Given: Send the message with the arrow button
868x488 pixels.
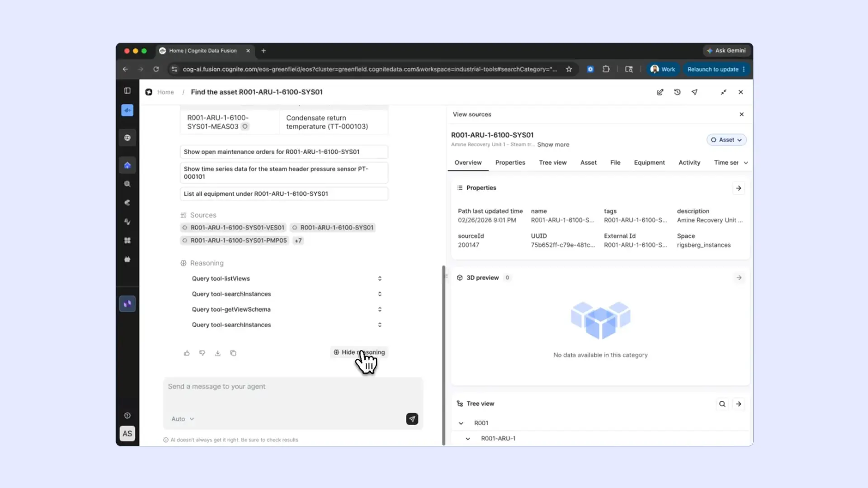Looking at the screenshot, I should (x=412, y=419).
